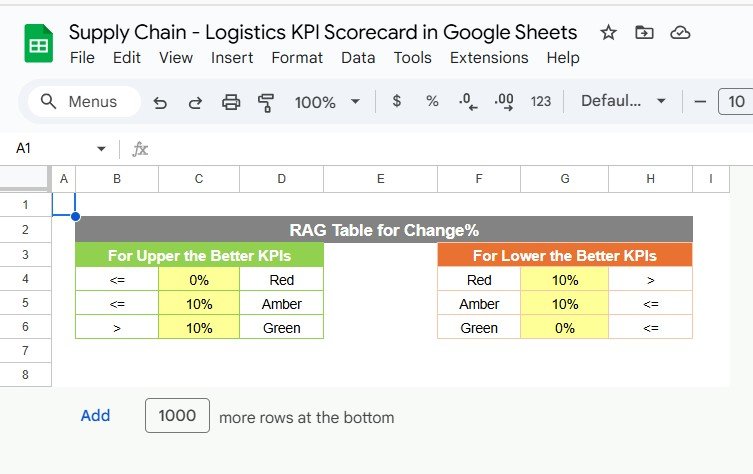Click the row count input field
The width and height of the screenshot is (753, 474).
tap(177, 416)
